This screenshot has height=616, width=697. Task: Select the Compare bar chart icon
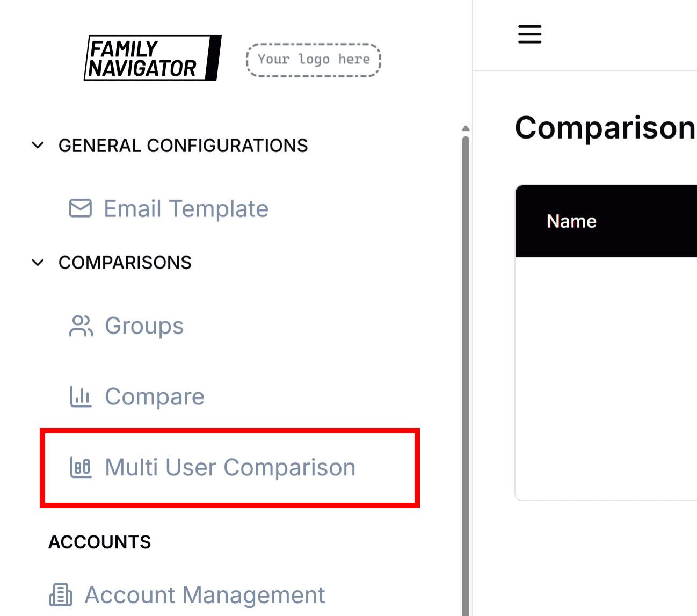point(81,396)
